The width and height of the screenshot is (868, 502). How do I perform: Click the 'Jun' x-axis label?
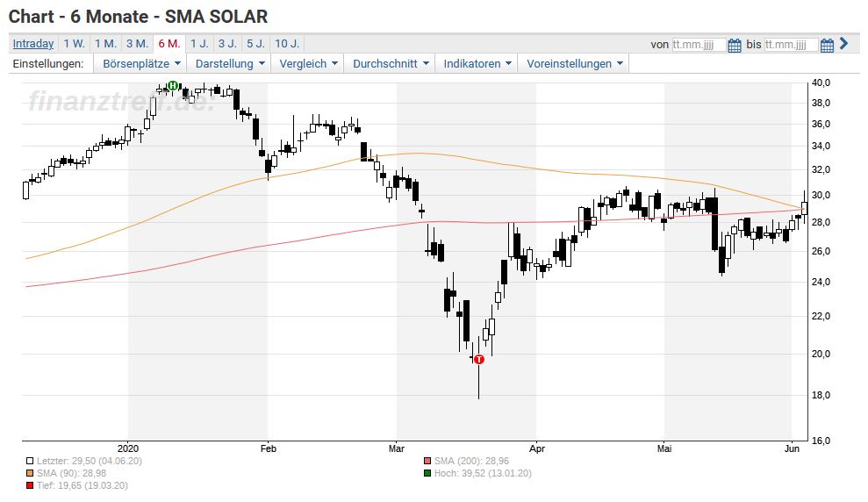(x=792, y=448)
